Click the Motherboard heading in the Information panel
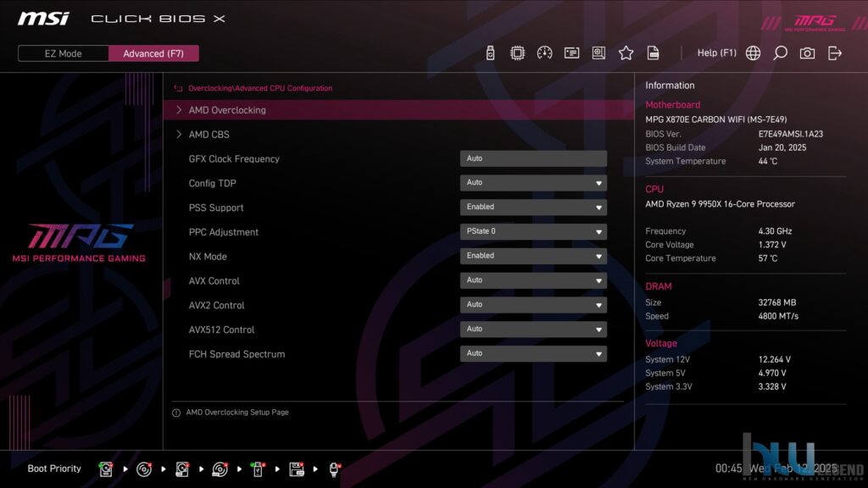This screenshot has width=868, height=488. 672,104
